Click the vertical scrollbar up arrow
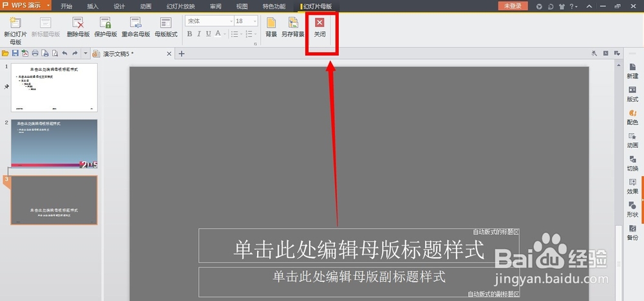The width and height of the screenshot is (644, 301). click(x=618, y=65)
